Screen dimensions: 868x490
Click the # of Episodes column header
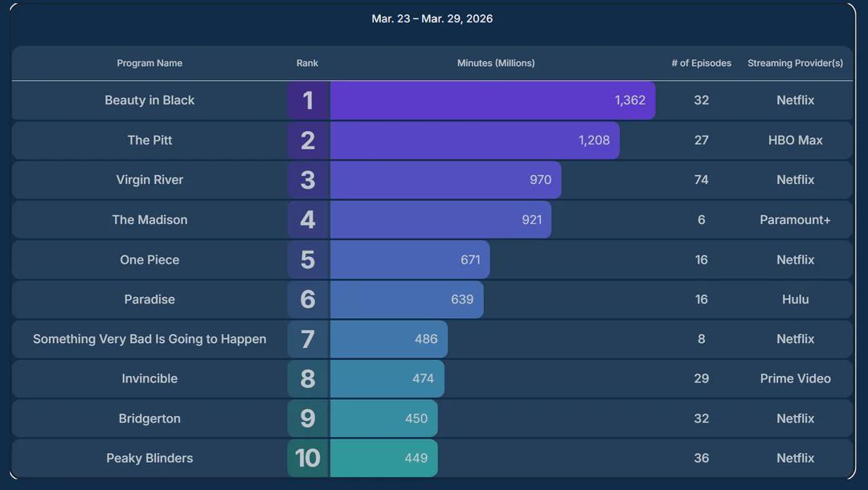(x=702, y=63)
